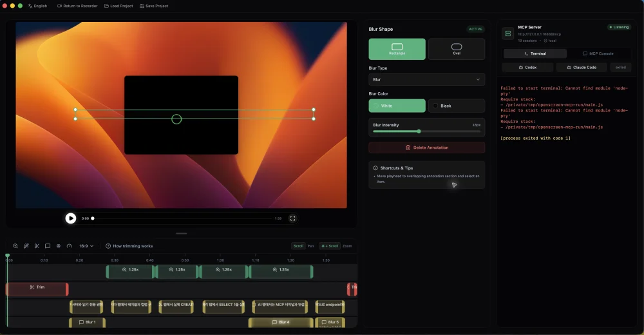The image size is (644, 335).
Task: Click the 1:00 mark on timeline ruler
Action: coord(220,260)
